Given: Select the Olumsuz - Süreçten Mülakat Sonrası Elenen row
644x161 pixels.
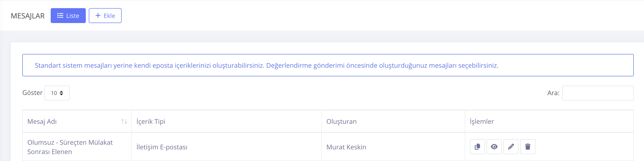Looking at the screenshot, I should [70, 147].
